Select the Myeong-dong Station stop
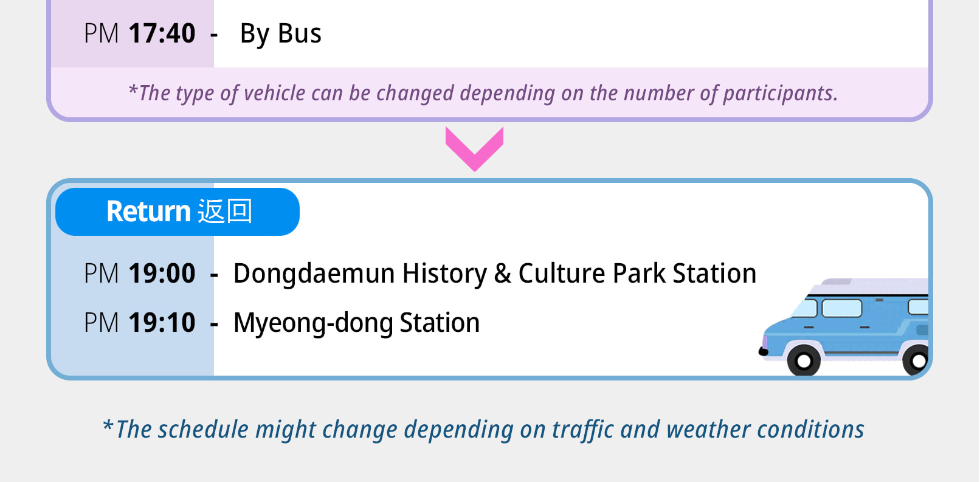Screen dimensions: 980x482 pyautogui.click(x=356, y=323)
